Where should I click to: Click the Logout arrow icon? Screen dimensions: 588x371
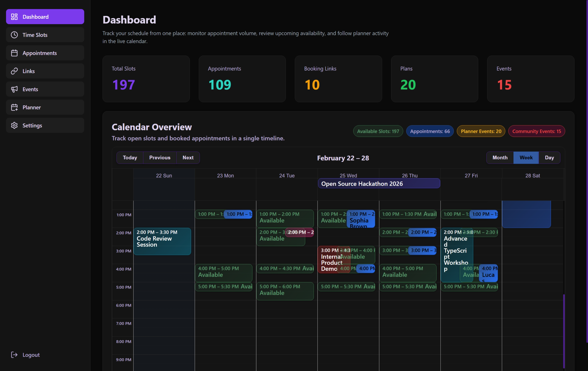click(15, 355)
